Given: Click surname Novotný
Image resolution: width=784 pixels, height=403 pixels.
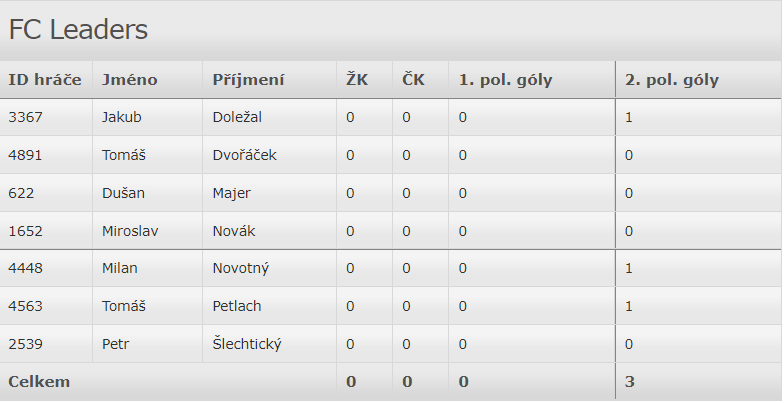Looking at the screenshot, I should [241, 268].
